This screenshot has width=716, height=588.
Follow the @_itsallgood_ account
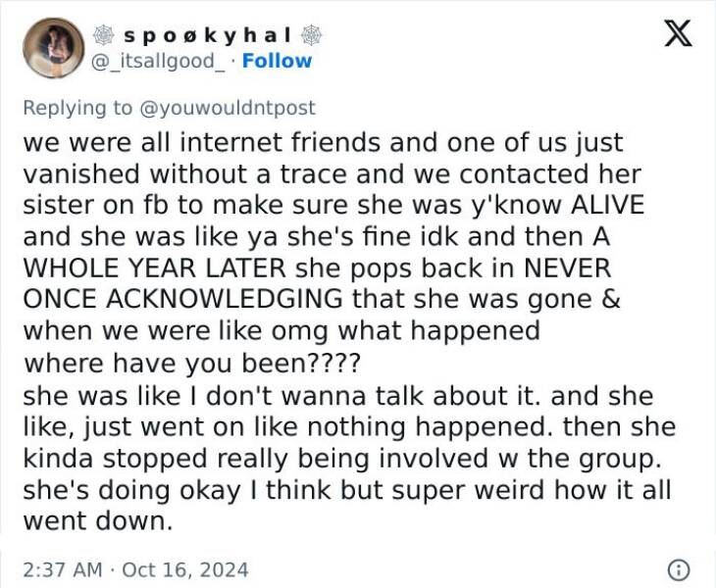pos(277,61)
